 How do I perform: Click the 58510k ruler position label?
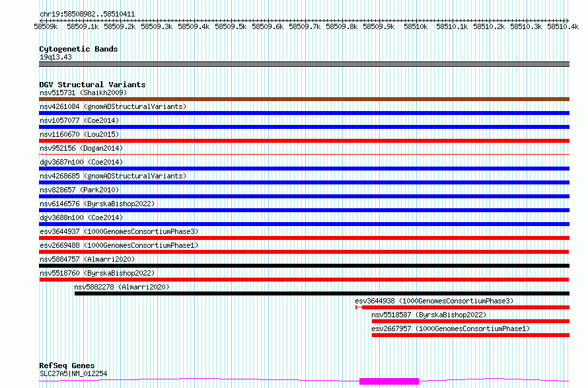416,26
